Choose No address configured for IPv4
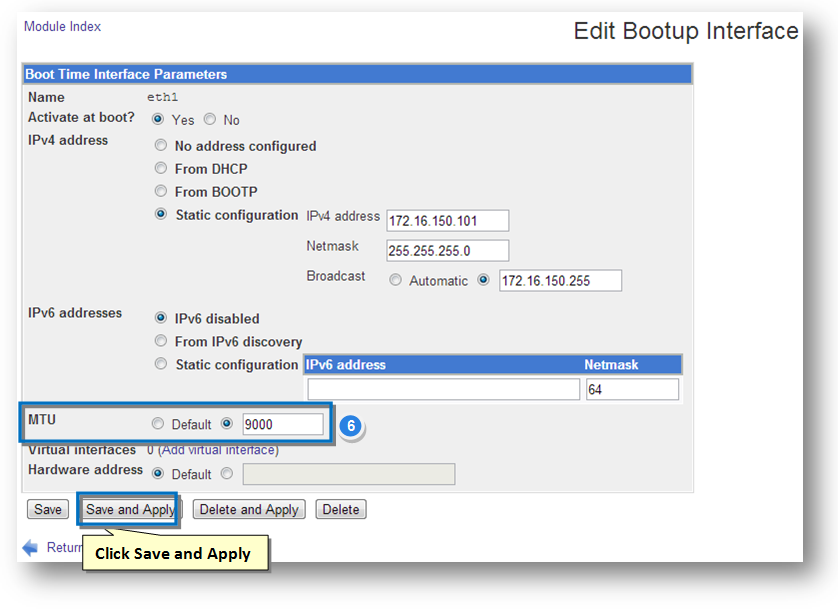 [160, 145]
